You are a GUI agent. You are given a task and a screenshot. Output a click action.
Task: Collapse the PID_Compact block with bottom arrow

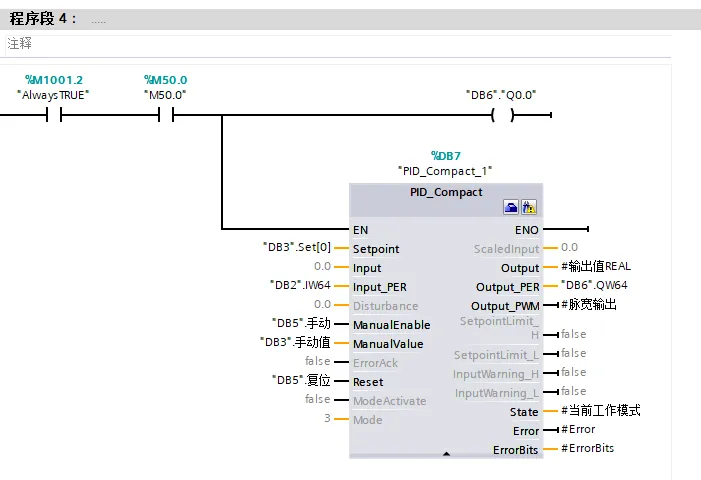446,454
